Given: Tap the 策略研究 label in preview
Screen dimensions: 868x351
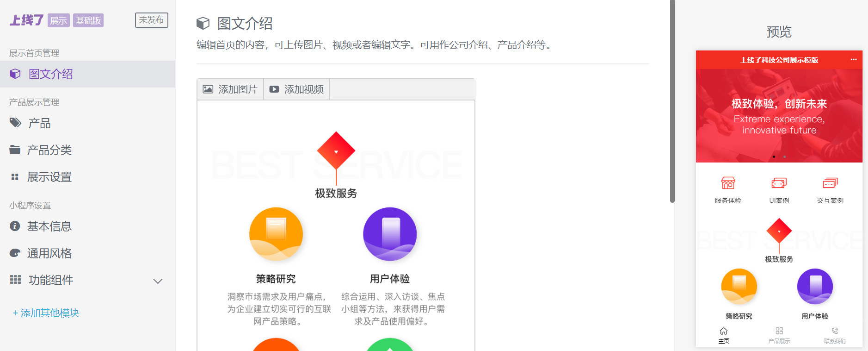Looking at the screenshot, I should pos(739,316).
